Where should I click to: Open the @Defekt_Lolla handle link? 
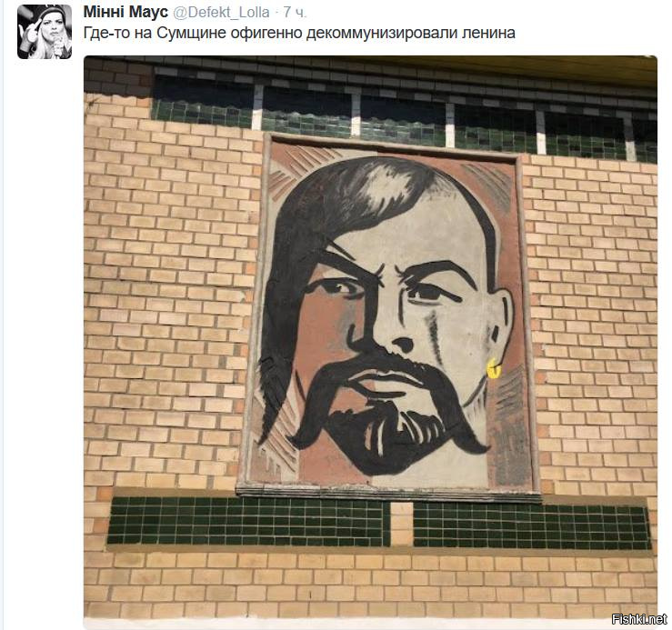click(x=221, y=13)
